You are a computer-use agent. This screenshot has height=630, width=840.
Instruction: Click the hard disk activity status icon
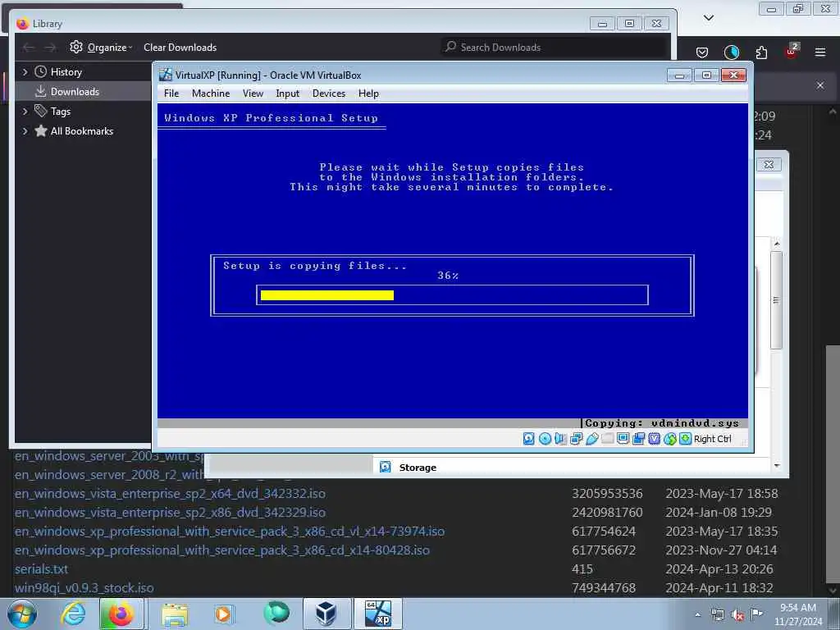click(x=529, y=439)
